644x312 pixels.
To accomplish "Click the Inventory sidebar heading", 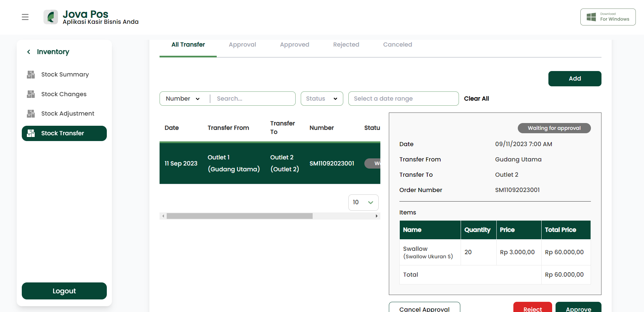I will (53, 52).
